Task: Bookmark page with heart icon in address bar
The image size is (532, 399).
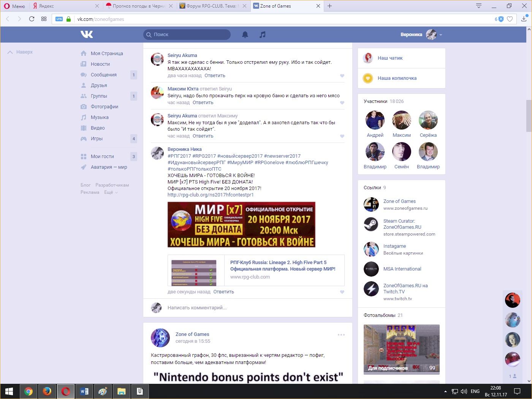Action: pos(510,19)
